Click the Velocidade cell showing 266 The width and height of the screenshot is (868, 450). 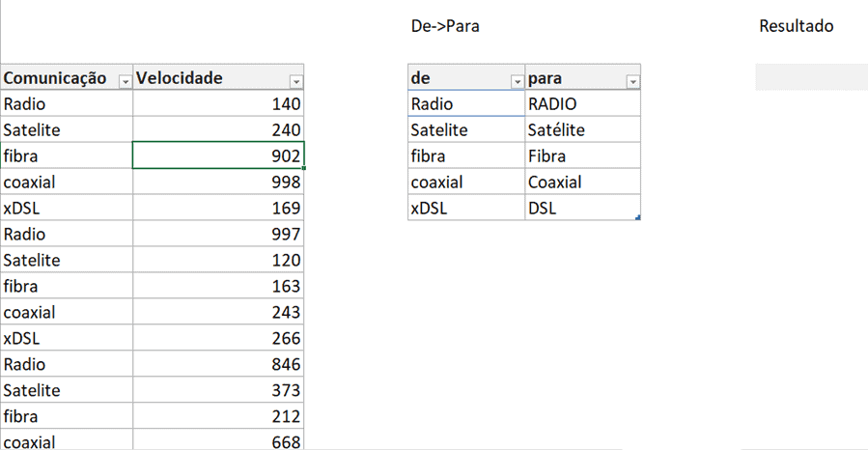[x=218, y=338]
